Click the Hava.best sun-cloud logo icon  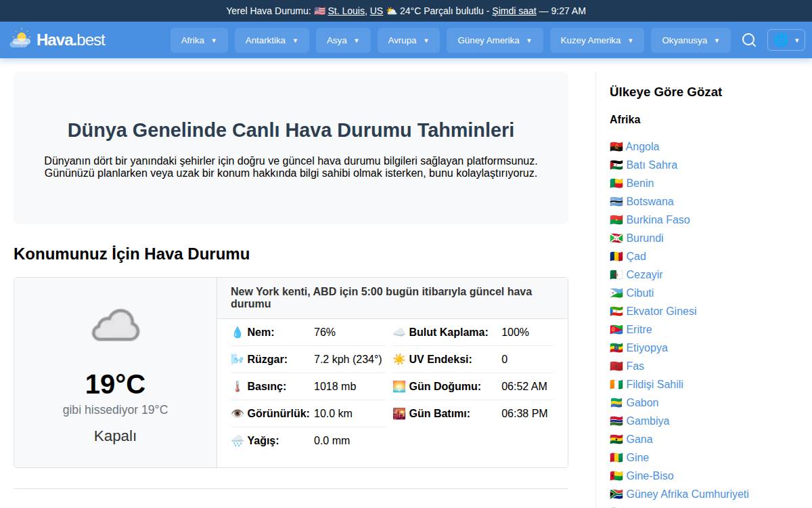tap(20, 39)
